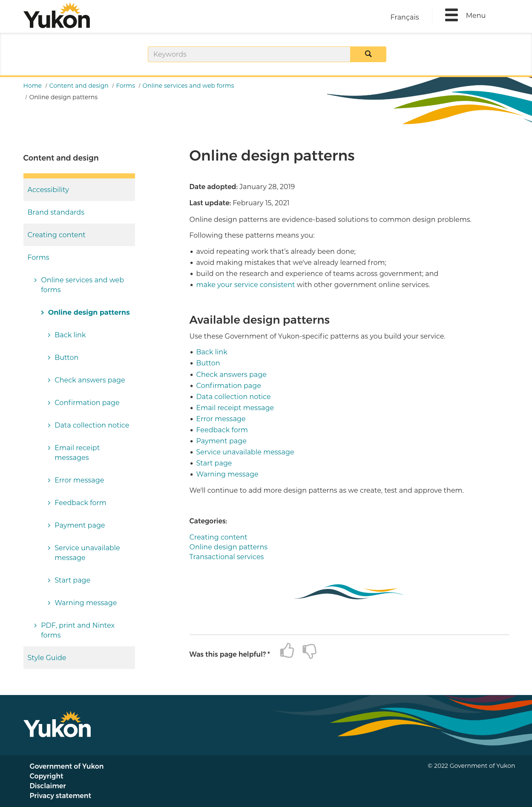Click the thumbs up helpful icon

[x=287, y=651]
